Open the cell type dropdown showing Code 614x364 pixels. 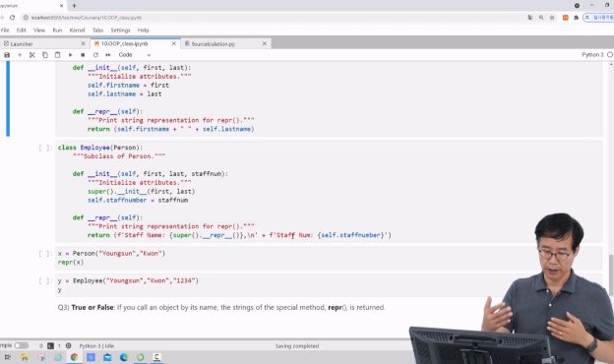click(x=134, y=55)
